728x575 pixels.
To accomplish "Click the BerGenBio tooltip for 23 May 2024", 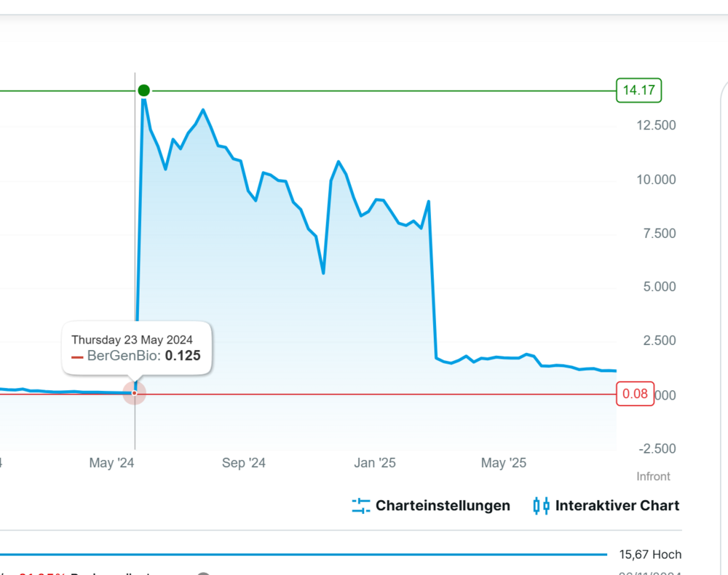I will [137, 348].
